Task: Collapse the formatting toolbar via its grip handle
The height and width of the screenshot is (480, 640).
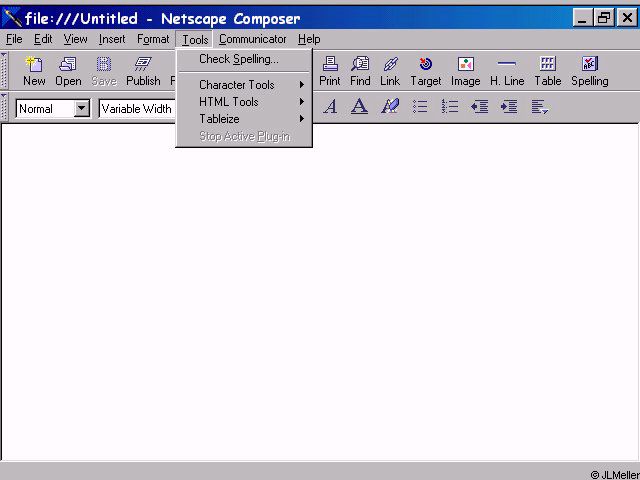Action: pos(4,107)
